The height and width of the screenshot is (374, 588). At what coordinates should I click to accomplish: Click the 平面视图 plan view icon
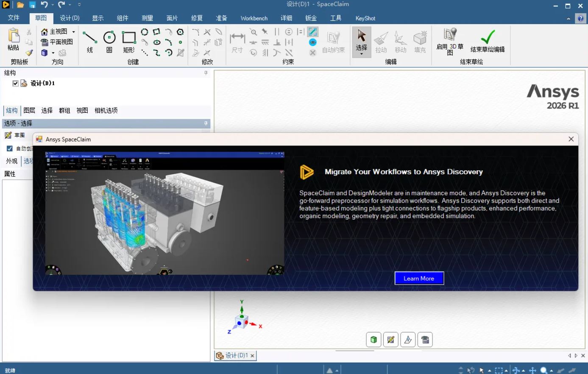pos(45,42)
